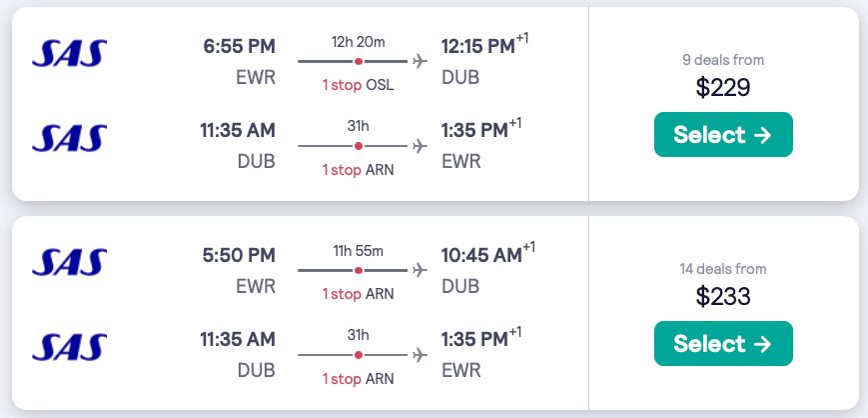Click the 6:55 PM departure time
The width and height of the screenshot is (868, 418).
click(239, 46)
